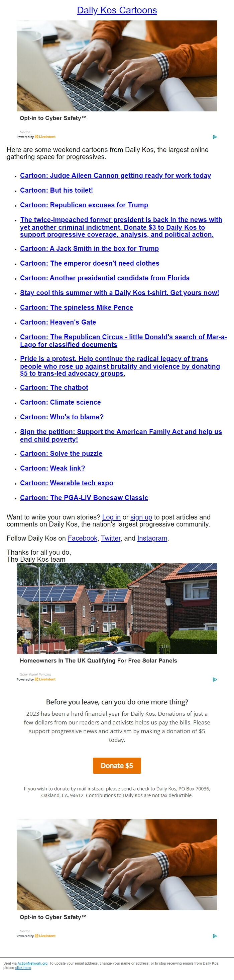
Task: Click the Daily Kos t-shirt promotion link
Action: tap(120, 292)
